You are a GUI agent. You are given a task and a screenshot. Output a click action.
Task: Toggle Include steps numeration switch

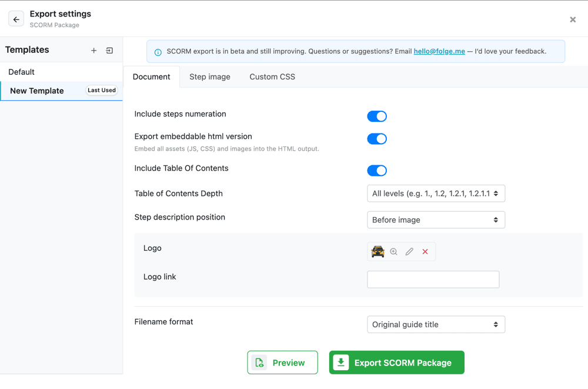(x=377, y=117)
